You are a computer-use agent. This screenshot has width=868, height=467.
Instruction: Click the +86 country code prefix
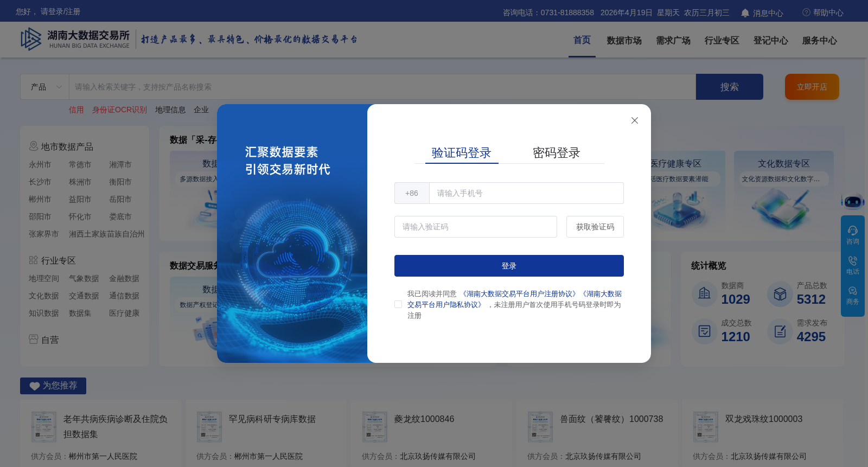(412, 193)
